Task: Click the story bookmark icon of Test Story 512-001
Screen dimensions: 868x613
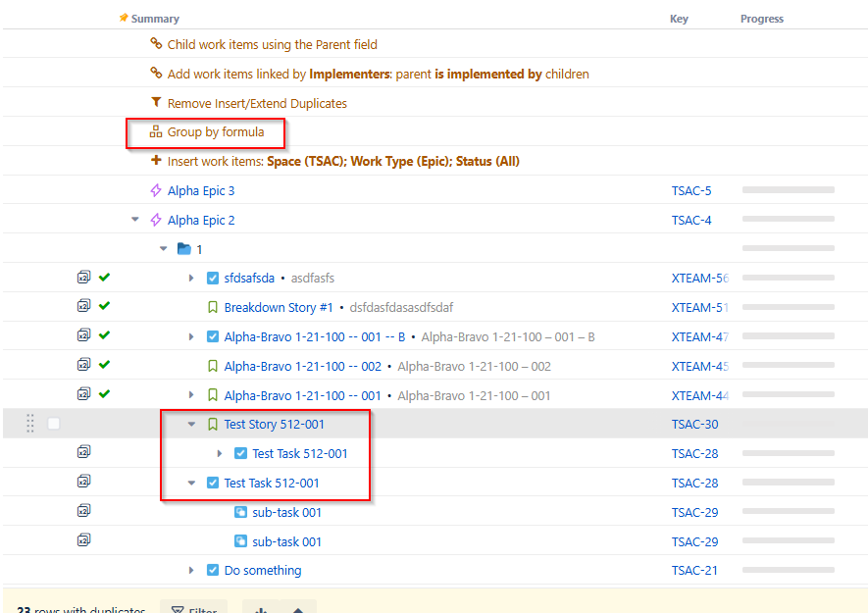Action: tap(213, 424)
